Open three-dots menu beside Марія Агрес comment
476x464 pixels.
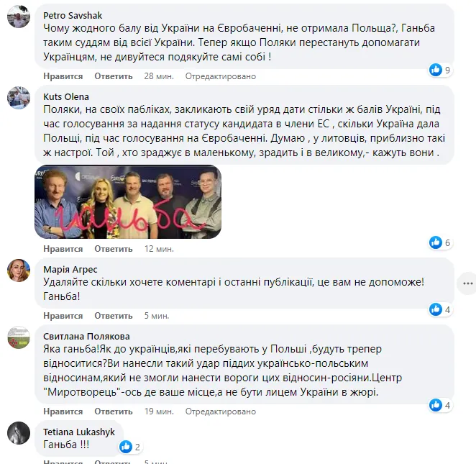468,283
